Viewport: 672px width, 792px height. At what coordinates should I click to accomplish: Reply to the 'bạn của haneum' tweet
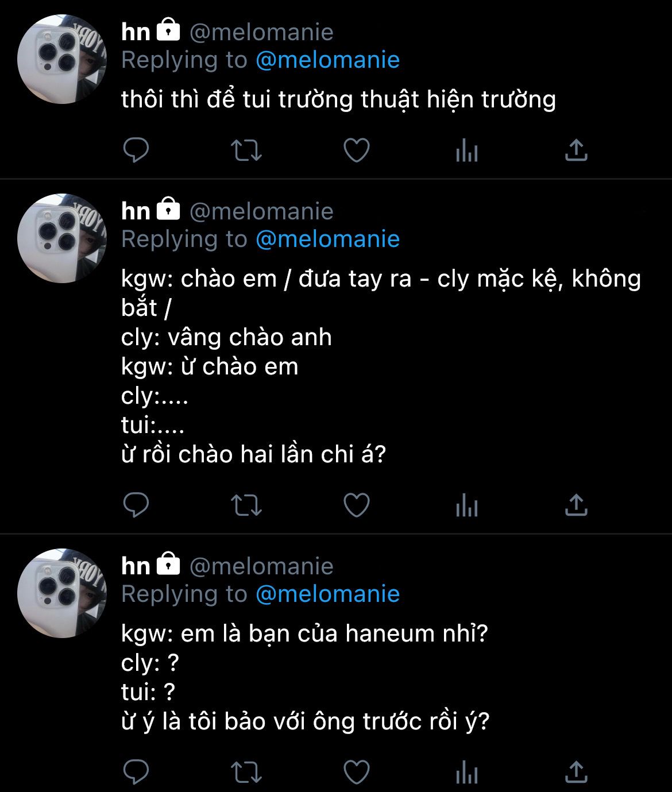[x=136, y=772]
